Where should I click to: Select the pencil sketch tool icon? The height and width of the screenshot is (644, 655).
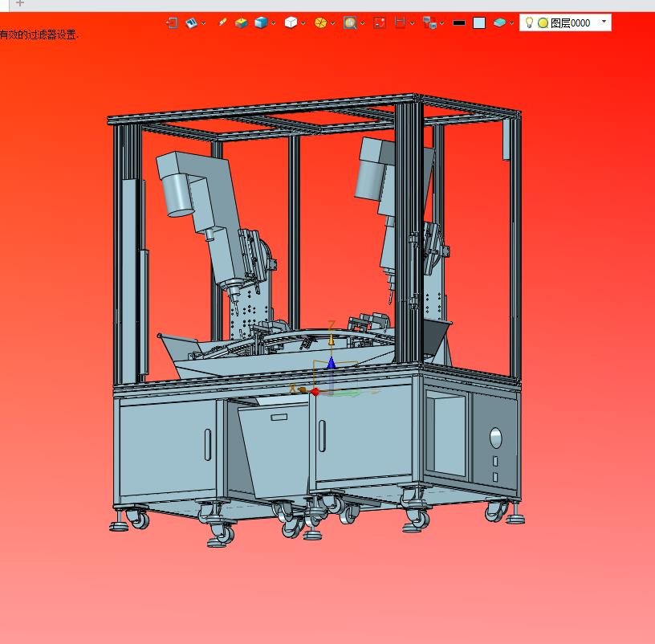point(222,22)
